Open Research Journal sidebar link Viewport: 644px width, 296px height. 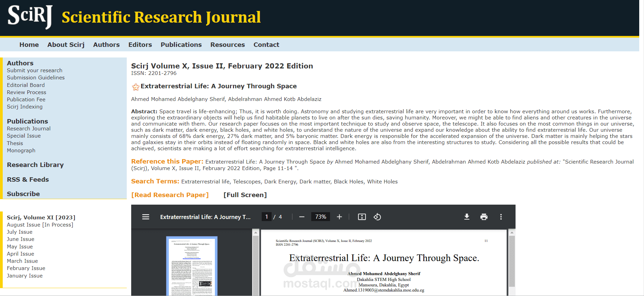coord(29,129)
